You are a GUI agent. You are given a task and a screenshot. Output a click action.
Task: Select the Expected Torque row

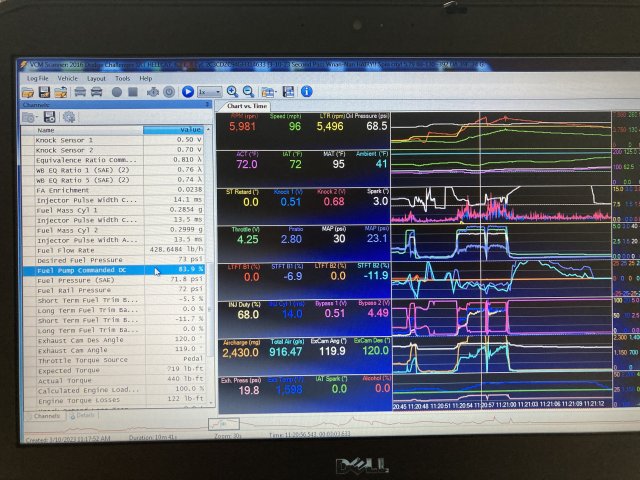[x=114, y=370]
